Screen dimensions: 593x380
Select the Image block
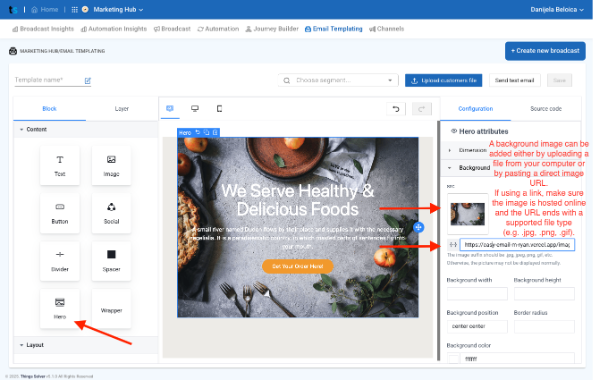(x=111, y=166)
